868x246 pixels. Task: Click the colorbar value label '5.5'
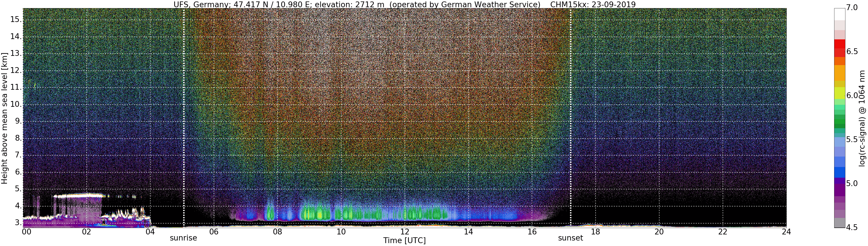point(852,140)
